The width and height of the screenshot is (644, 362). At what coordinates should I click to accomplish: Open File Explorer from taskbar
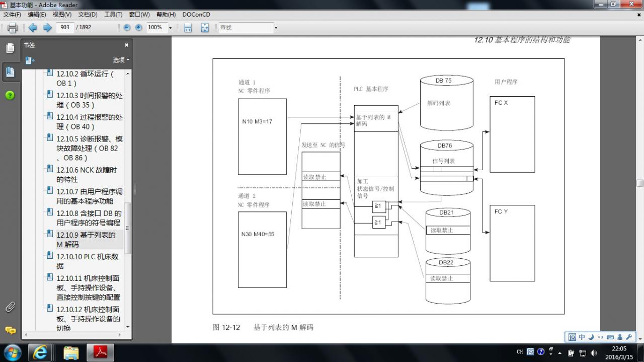[71, 352]
